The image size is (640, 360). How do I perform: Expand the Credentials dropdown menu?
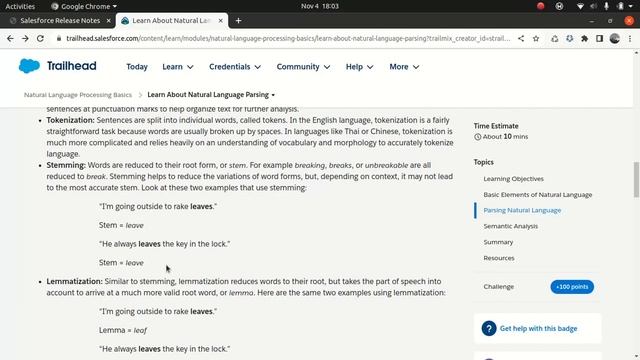click(x=235, y=67)
